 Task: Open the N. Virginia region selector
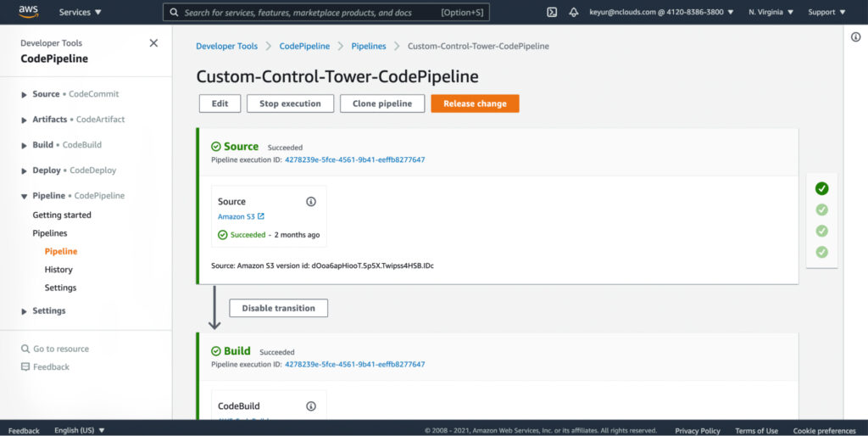click(x=771, y=12)
